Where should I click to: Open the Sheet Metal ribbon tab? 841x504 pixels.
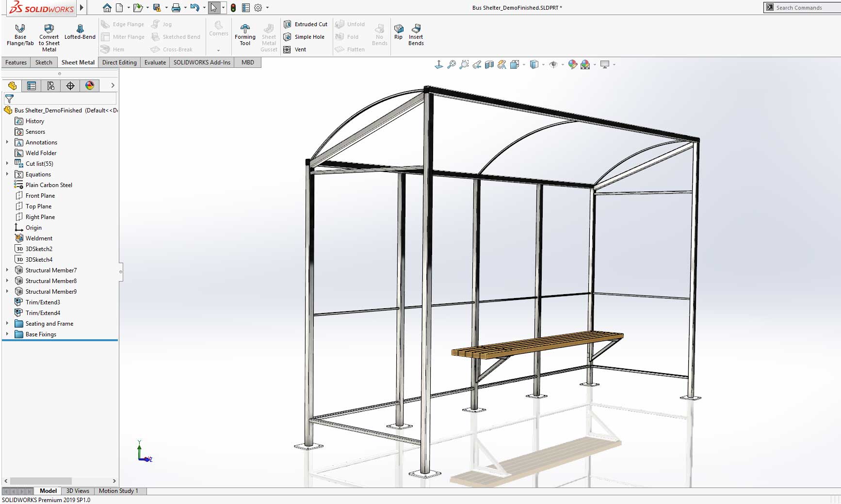pyautogui.click(x=78, y=62)
